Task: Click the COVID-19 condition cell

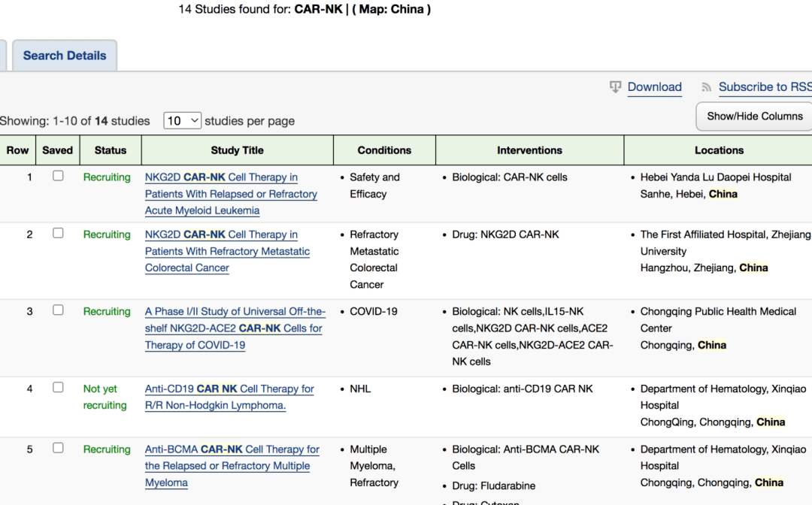Action: pyautogui.click(x=374, y=311)
